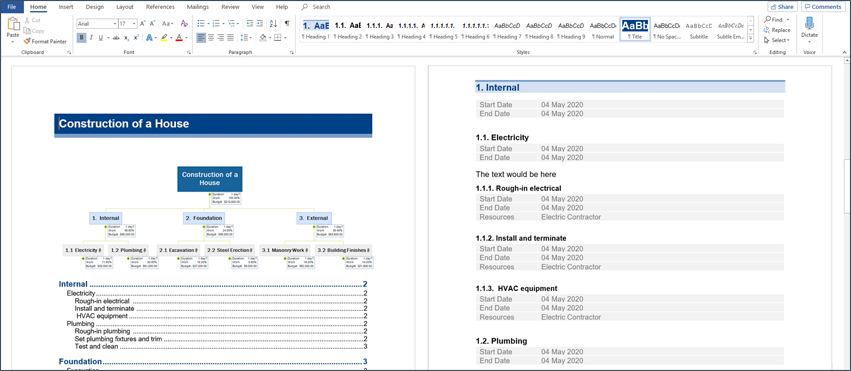851x371 pixels.
Task: Click the Numbering list icon
Action: [217, 24]
